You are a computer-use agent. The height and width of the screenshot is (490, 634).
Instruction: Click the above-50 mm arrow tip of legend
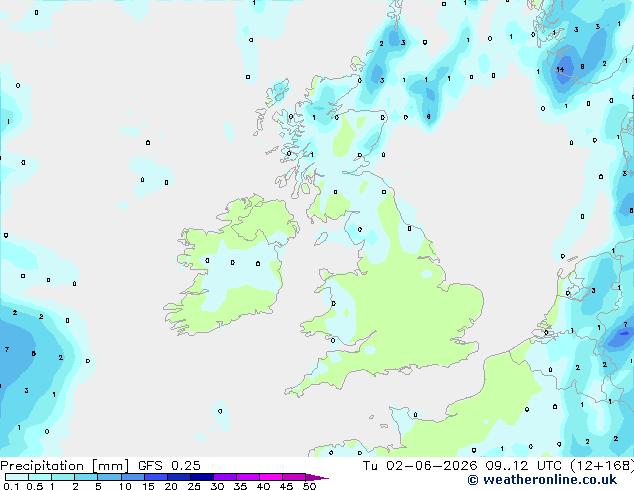[317, 478]
